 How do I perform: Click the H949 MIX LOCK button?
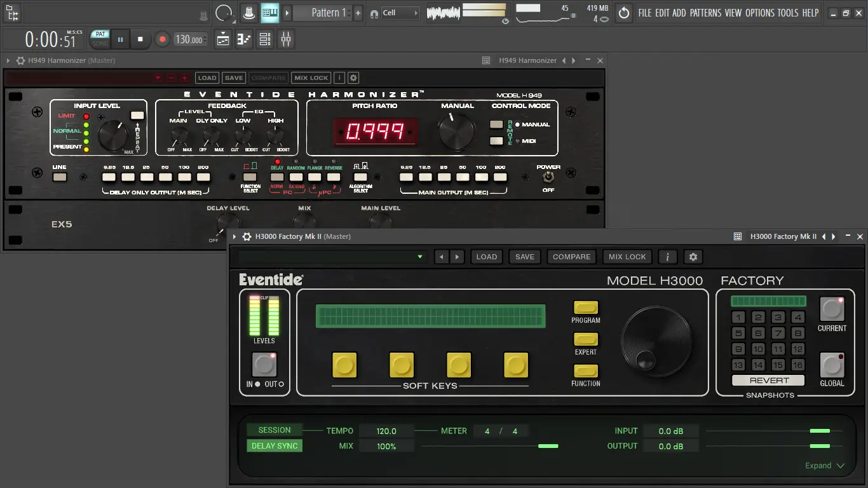tap(311, 78)
